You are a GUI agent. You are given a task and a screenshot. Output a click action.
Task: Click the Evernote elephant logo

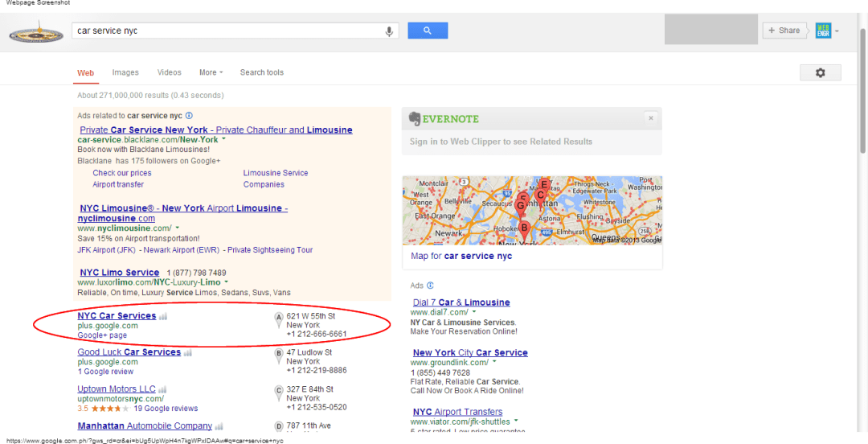tap(416, 119)
